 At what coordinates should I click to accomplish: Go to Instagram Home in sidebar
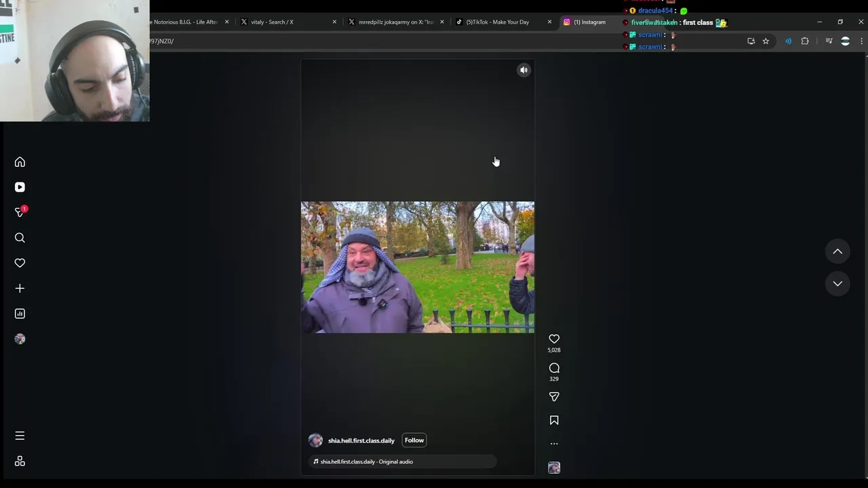tap(20, 162)
